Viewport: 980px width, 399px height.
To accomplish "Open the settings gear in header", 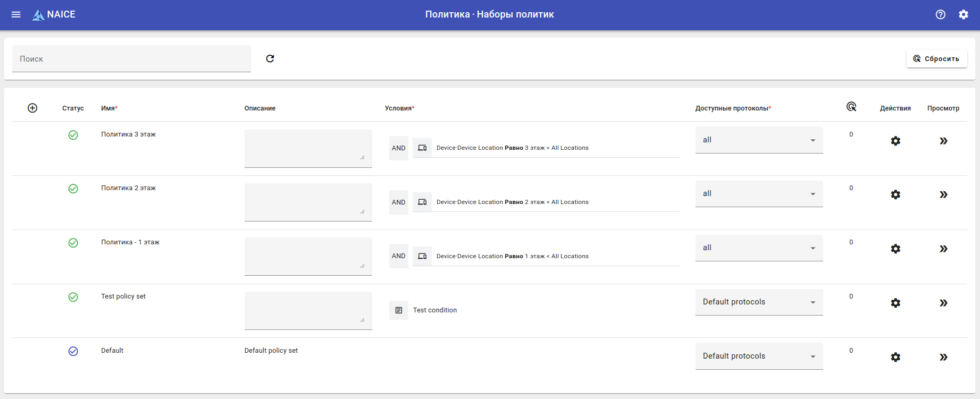I will click(x=964, y=14).
